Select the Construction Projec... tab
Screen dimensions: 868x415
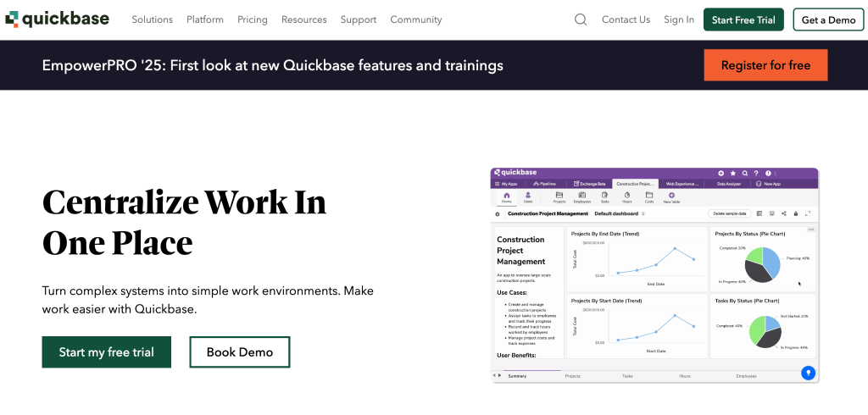coord(636,184)
